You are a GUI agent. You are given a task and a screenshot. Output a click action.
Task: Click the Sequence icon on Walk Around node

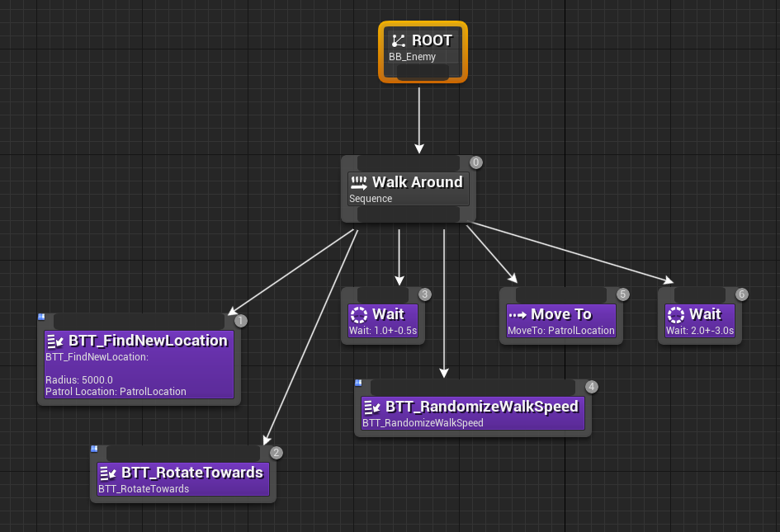358,181
